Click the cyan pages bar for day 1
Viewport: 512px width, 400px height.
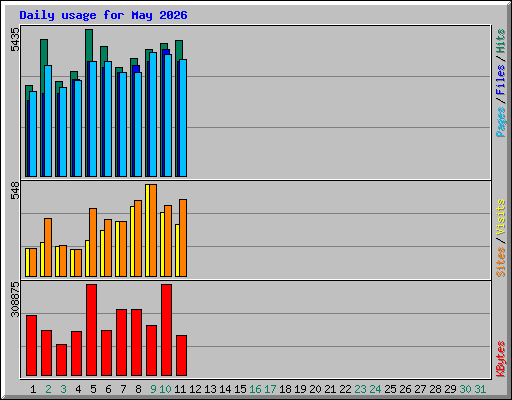point(33,134)
